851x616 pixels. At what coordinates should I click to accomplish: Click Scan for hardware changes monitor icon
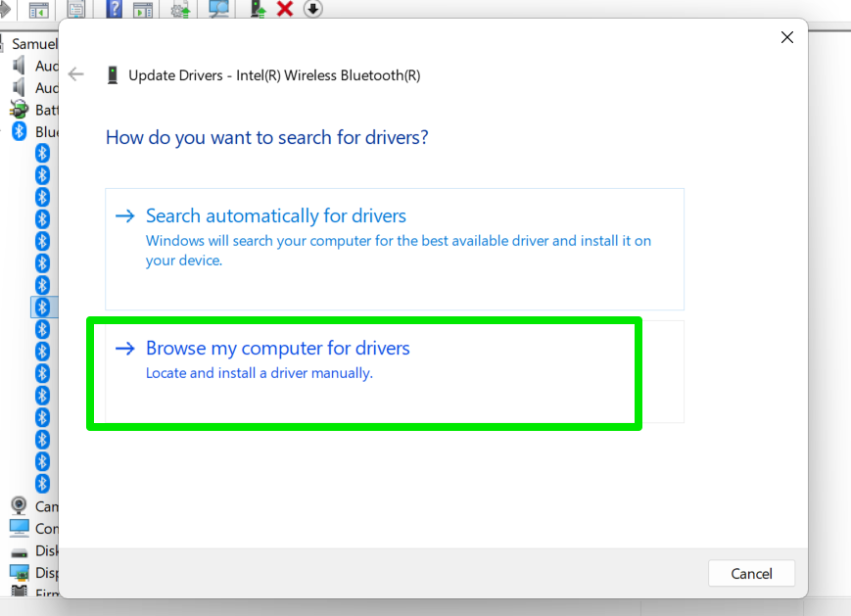(x=218, y=9)
